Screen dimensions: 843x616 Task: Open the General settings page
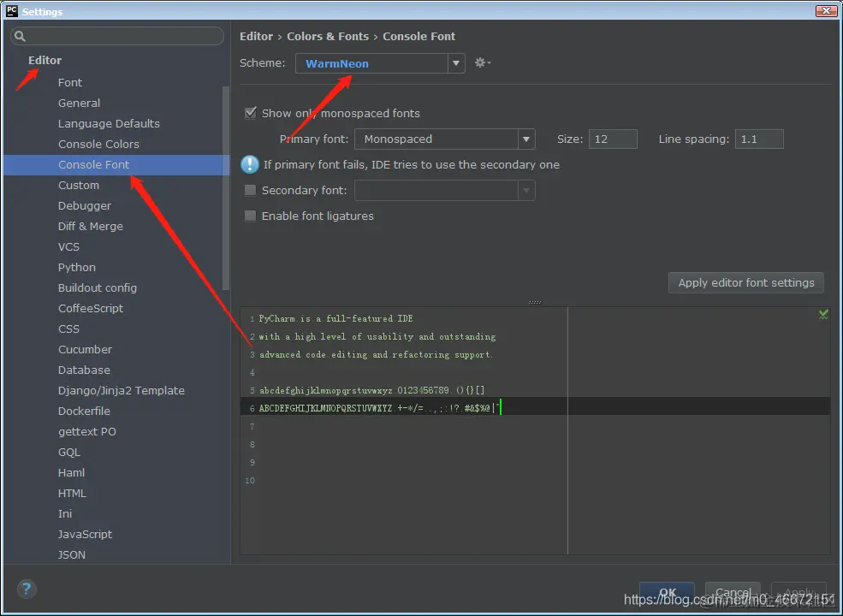coord(79,103)
